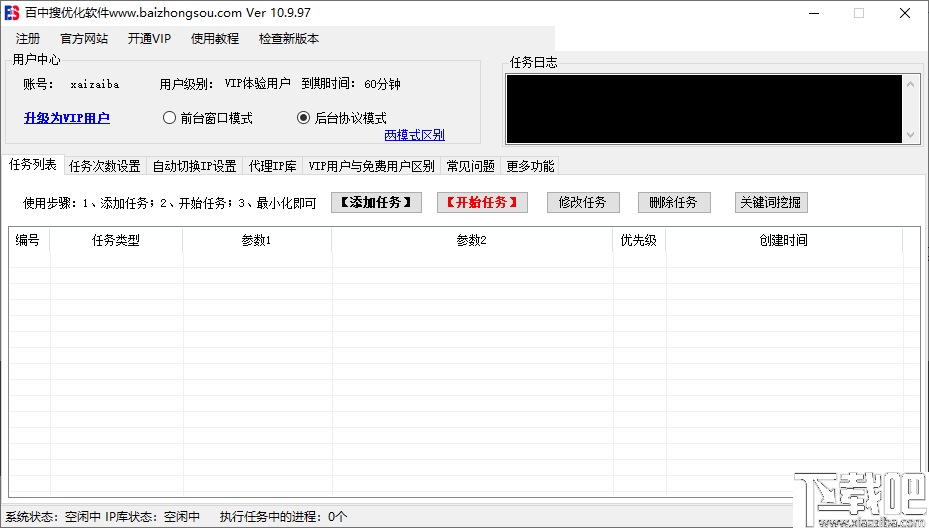Switch to the 更多功能 tab

[x=530, y=167]
